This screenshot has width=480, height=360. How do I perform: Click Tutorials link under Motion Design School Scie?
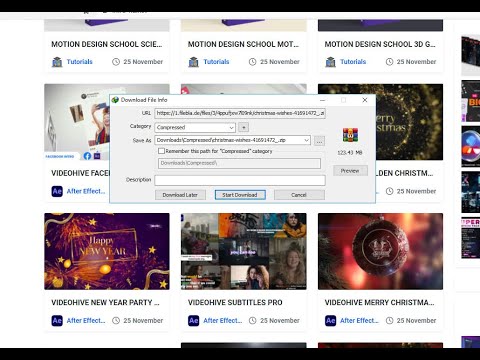79,62
